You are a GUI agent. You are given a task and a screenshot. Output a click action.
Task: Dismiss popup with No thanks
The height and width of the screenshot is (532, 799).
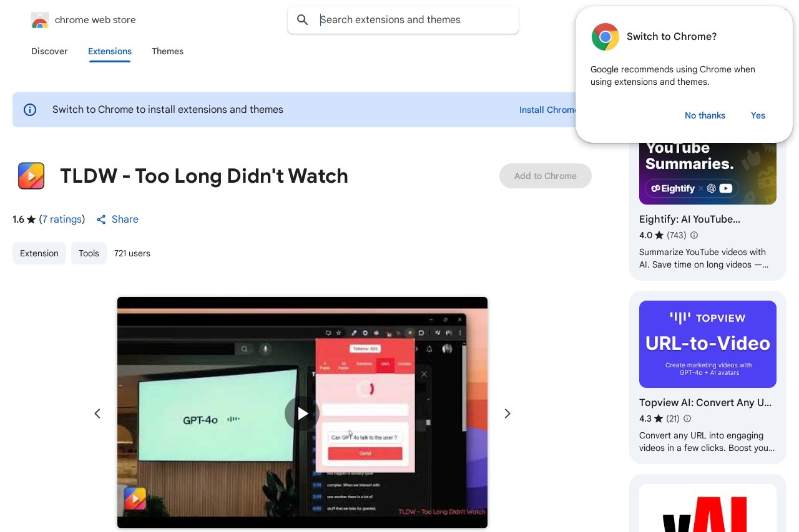click(x=705, y=115)
